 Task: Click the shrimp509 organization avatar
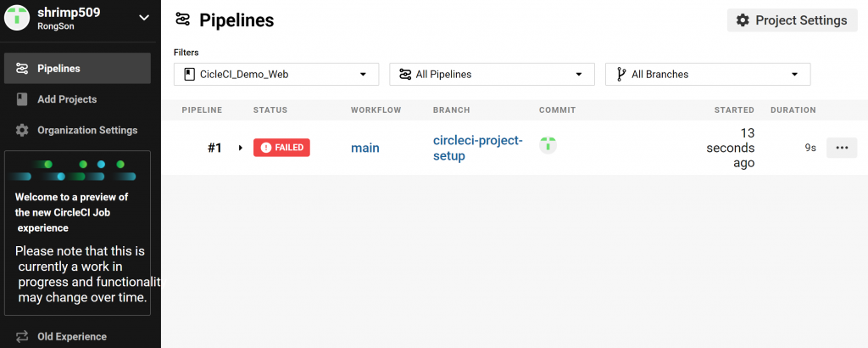click(17, 19)
